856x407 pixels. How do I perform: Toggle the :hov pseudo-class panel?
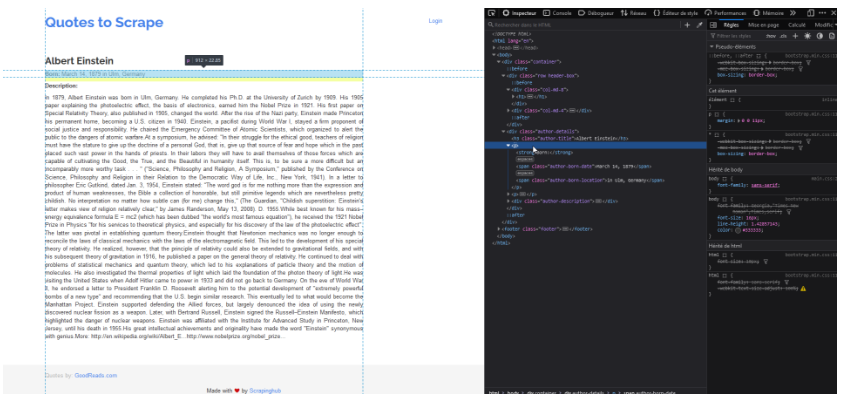point(769,35)
